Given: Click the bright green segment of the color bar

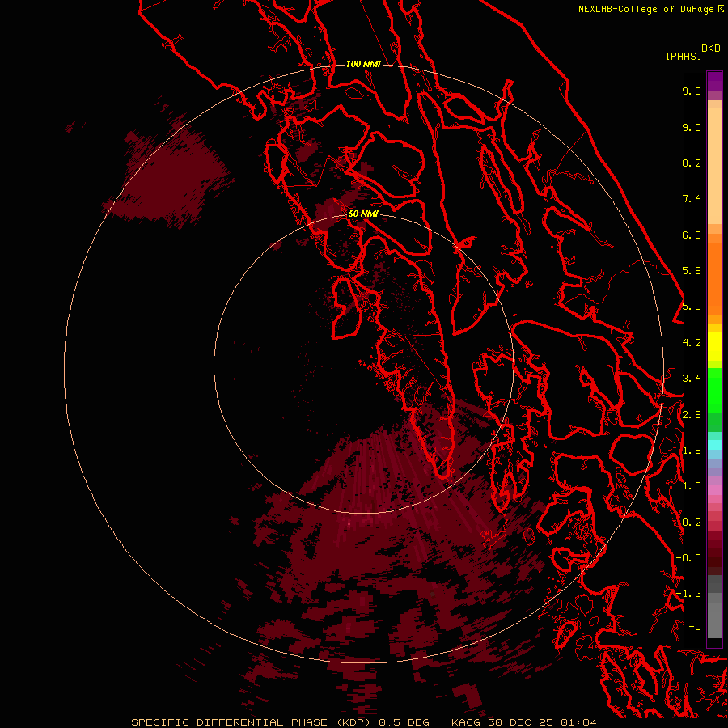Looking at the screenshot, I should pos(714,390).
